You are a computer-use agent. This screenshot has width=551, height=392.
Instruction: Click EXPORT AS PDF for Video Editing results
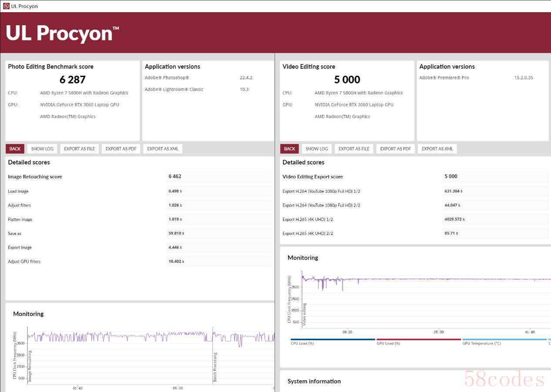396,149
